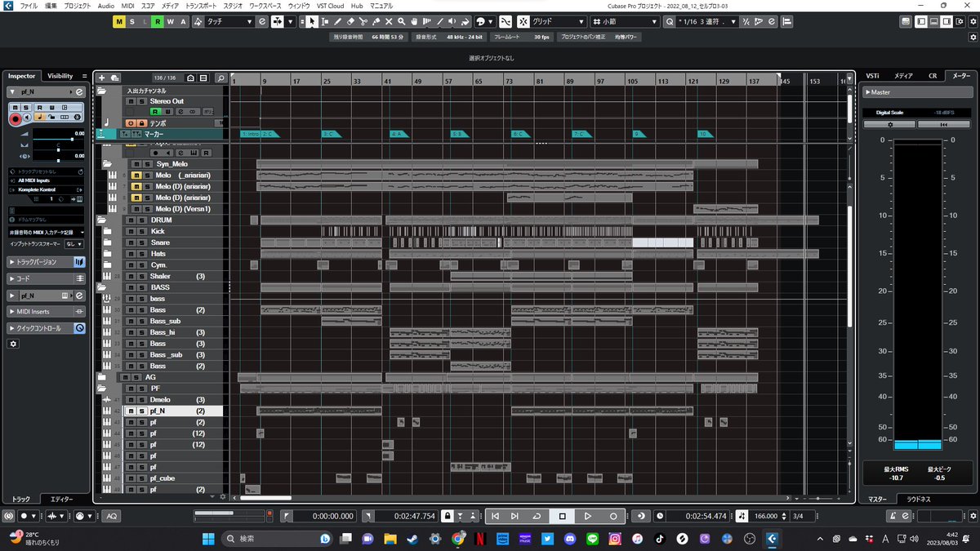Open the DRUM folder track icon

102,220
